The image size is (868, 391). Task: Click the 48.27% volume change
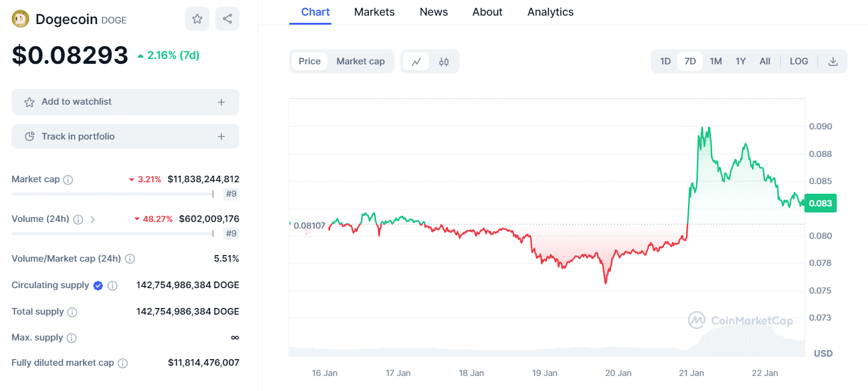point(154,219)
